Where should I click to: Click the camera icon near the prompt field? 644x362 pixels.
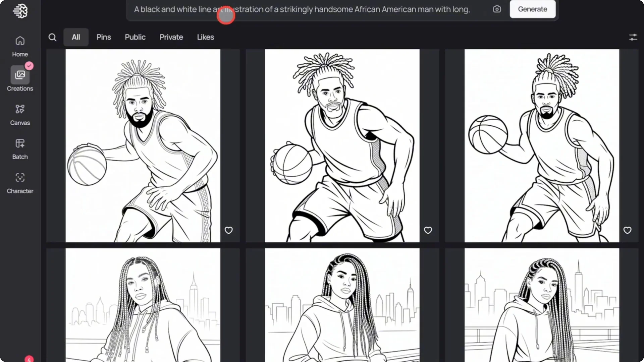point(497,9)
